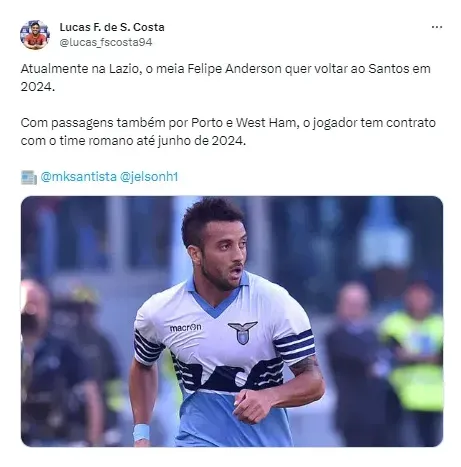Image resolution: width=461 pixels, height=467 pixels.
Task: Click Lucas F. de S. Costa's profile avatar
Action: [35, 35]
